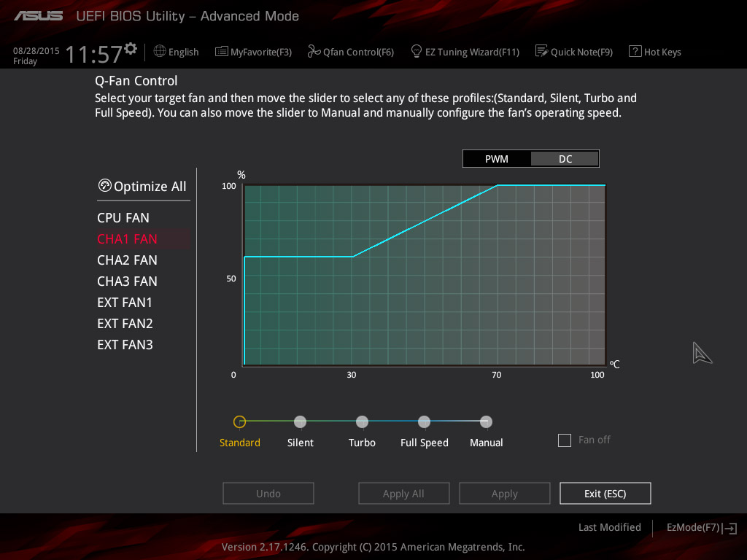Tick the Fan off checkbox

[x=565, y=440]
